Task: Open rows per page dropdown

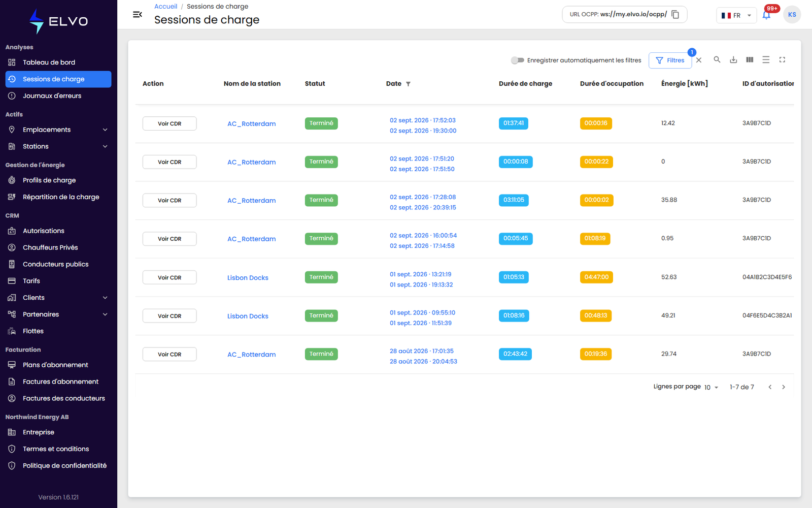Action: [x=711, y=387]
